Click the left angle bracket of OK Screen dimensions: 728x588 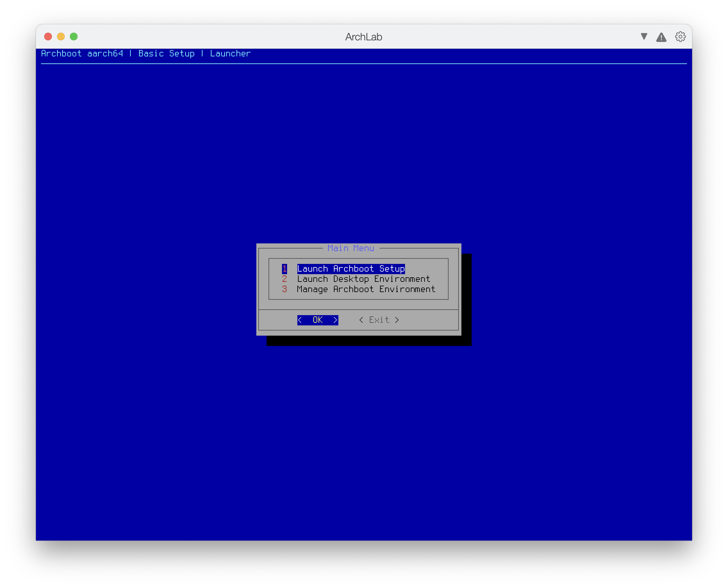click(x=300, y=320)
